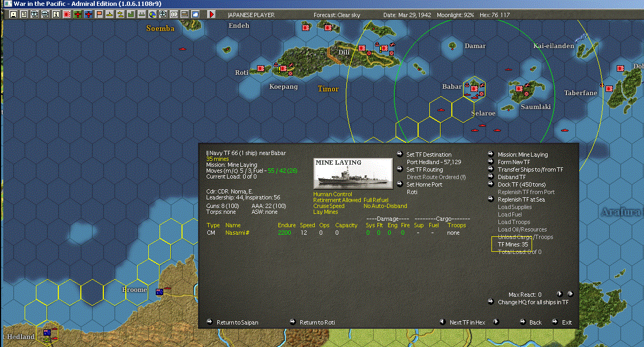644x347 pixels.
Task: Click Return to Roti
Action: (x=317, y=322)
